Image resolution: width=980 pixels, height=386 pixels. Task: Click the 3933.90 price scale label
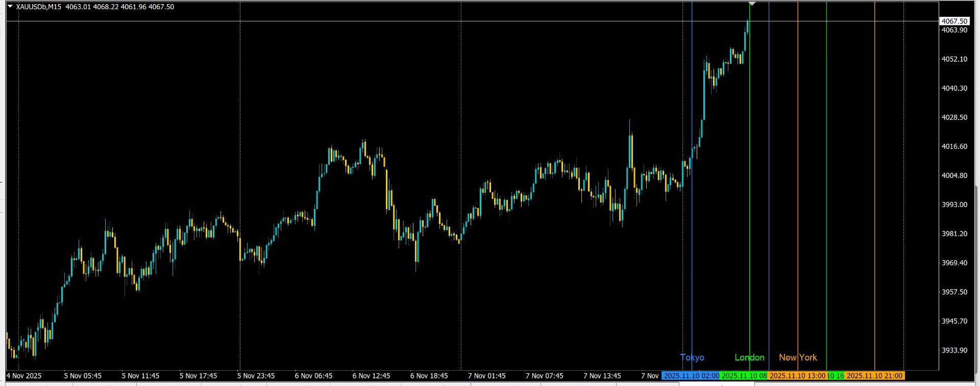(x=954, y=350)
